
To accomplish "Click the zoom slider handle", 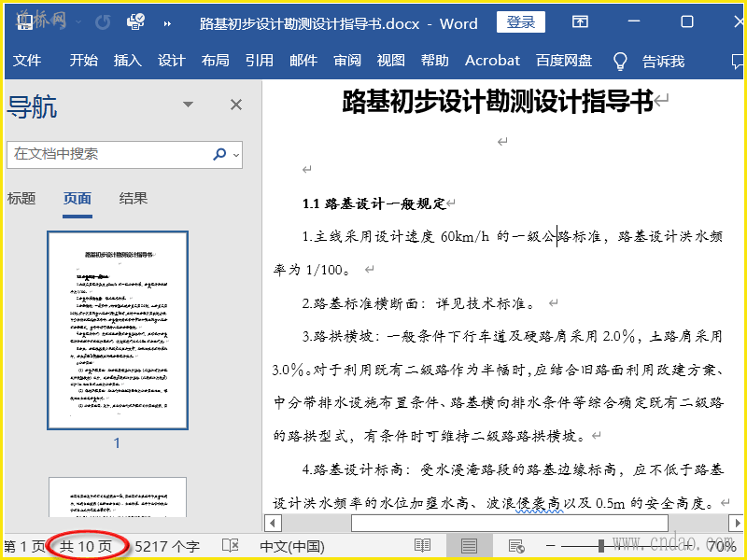I will coord(601,546).
